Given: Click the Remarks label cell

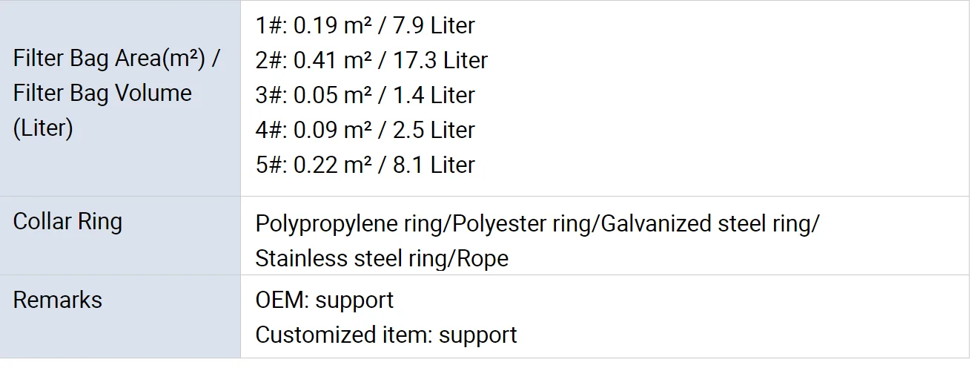Looking at the screenshot, I should tap(58, 300).
